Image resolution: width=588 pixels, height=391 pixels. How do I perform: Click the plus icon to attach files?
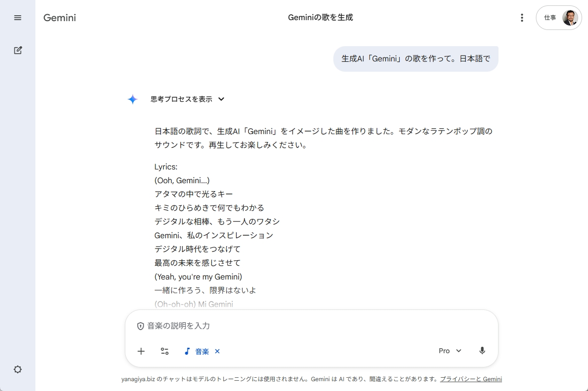point(141,351)
